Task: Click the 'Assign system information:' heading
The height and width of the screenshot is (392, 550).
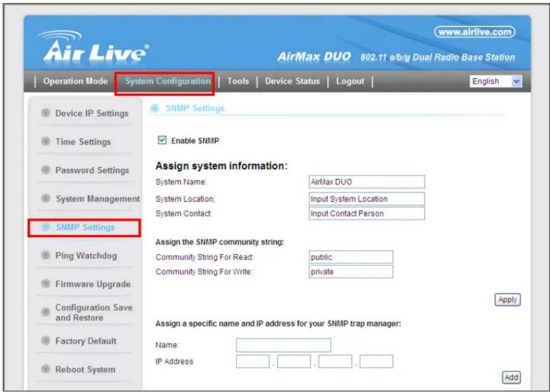Action: pyautogui.click(x=221, y=166)
